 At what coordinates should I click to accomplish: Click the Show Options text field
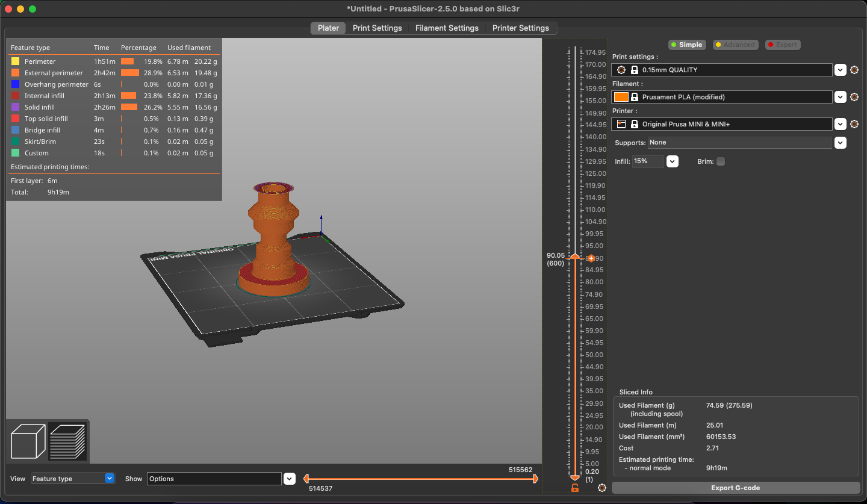214,479
